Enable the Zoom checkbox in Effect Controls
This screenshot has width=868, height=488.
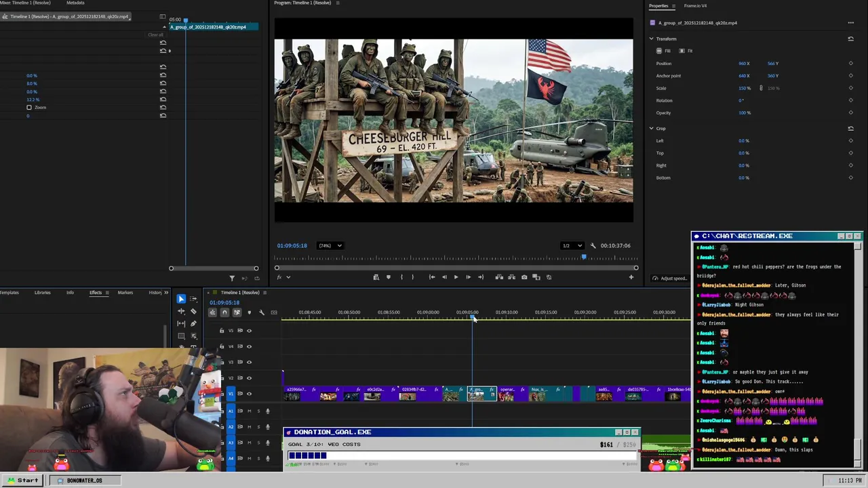[x=29, y=107]
